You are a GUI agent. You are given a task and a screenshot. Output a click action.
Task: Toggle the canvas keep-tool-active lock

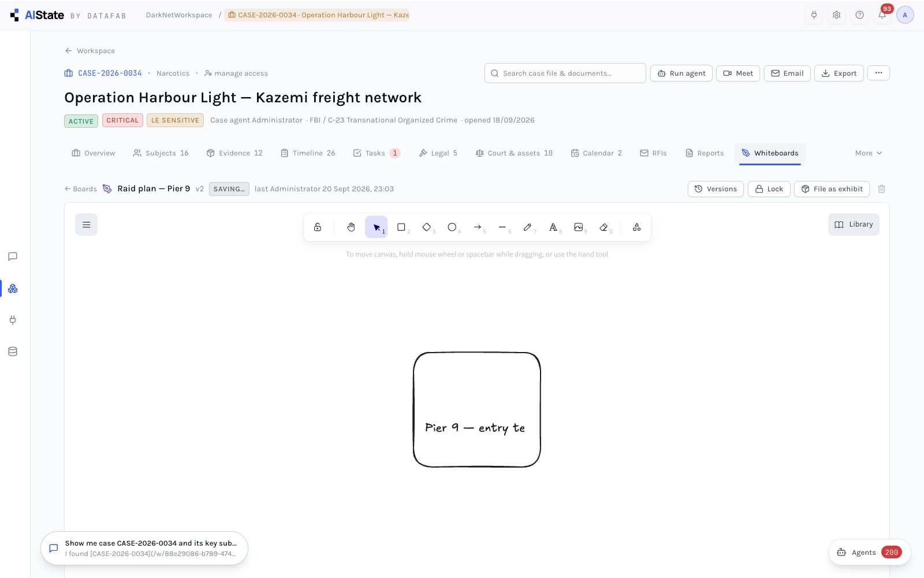318,227
